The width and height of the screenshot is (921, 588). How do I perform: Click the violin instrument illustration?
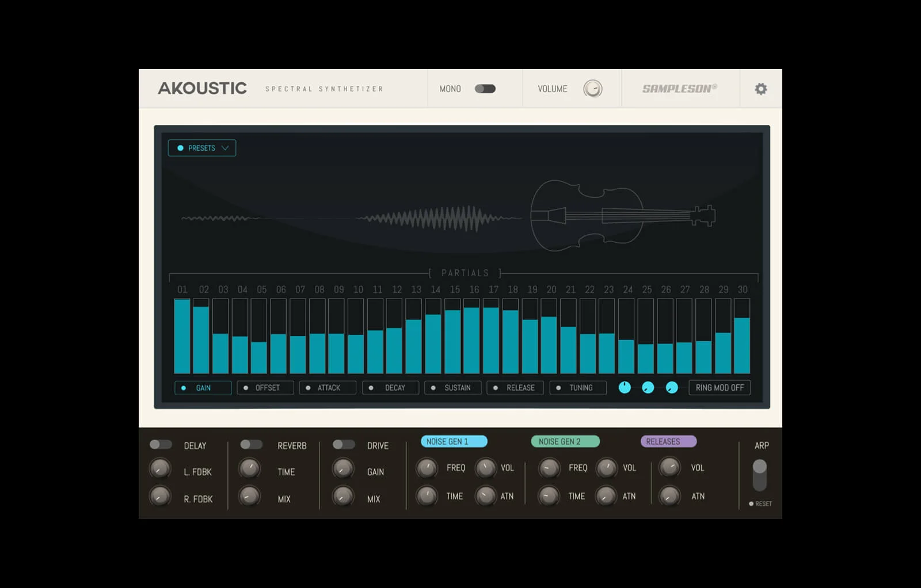623,216
